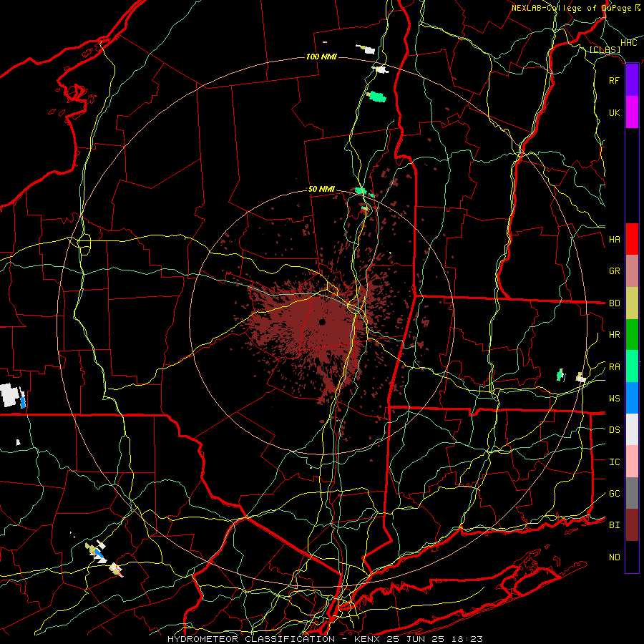
Task: Click the BD yellow legend swatch
Action: pyautogui.click(x=632, y=303)
